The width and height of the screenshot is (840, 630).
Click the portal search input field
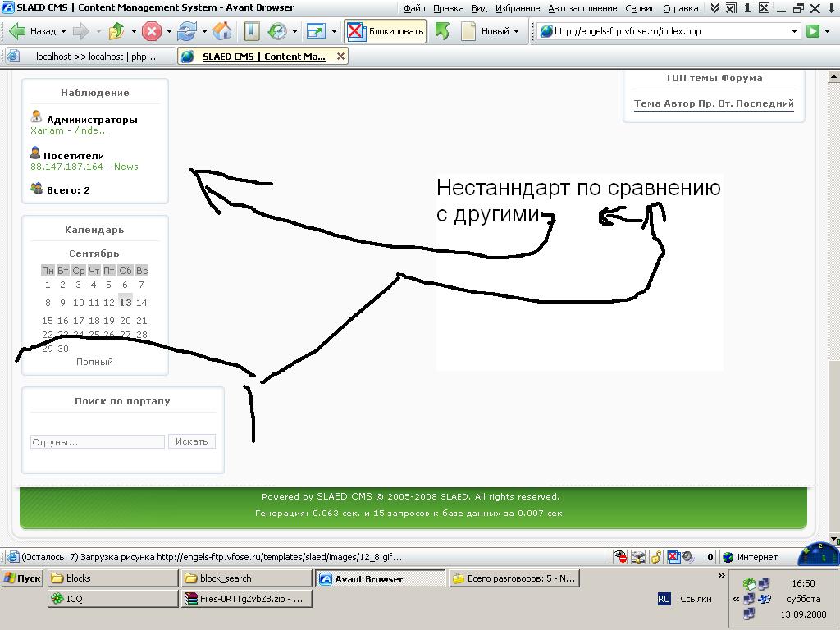[x=98, y=442]
